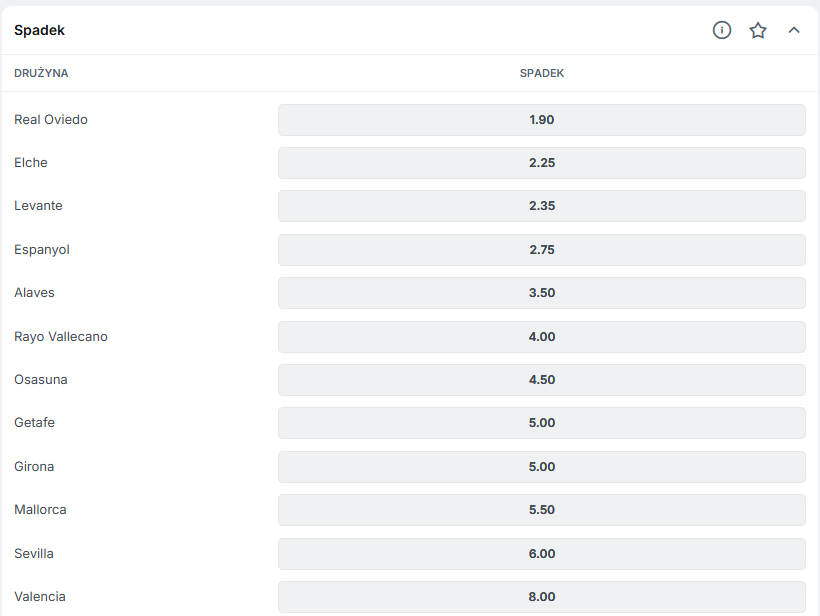820x616 pixels.
Task: Select the Rayo Vallecano odds 4.00
Action: click(542, 336)
